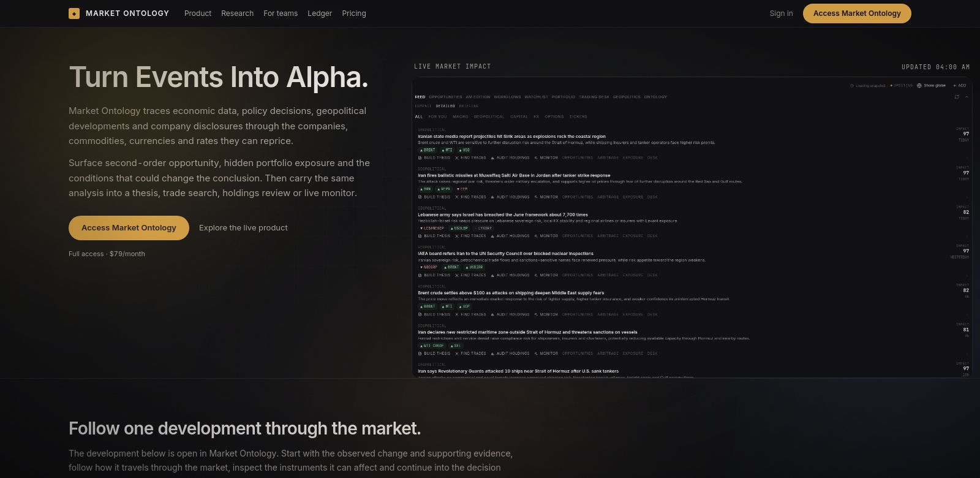
Task: Select the OPTIONS feed filter
Action: [x=554, y=116]
